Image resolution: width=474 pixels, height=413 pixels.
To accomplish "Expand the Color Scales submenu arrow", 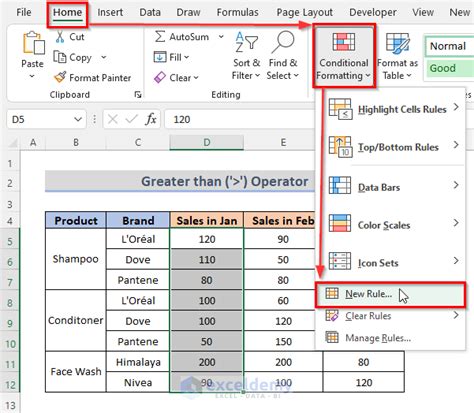I will pos(456,223).
